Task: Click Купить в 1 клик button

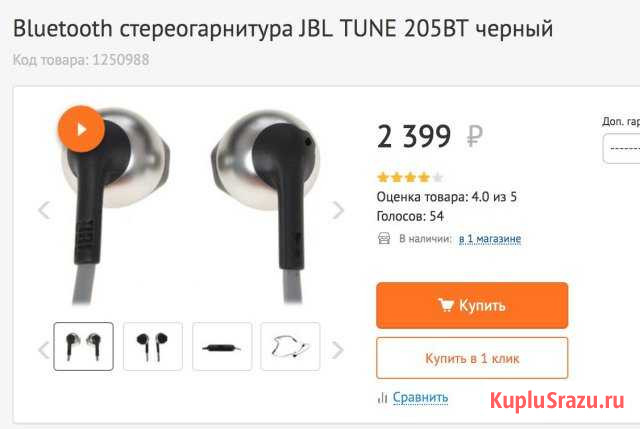Action: tap(472, 358)
